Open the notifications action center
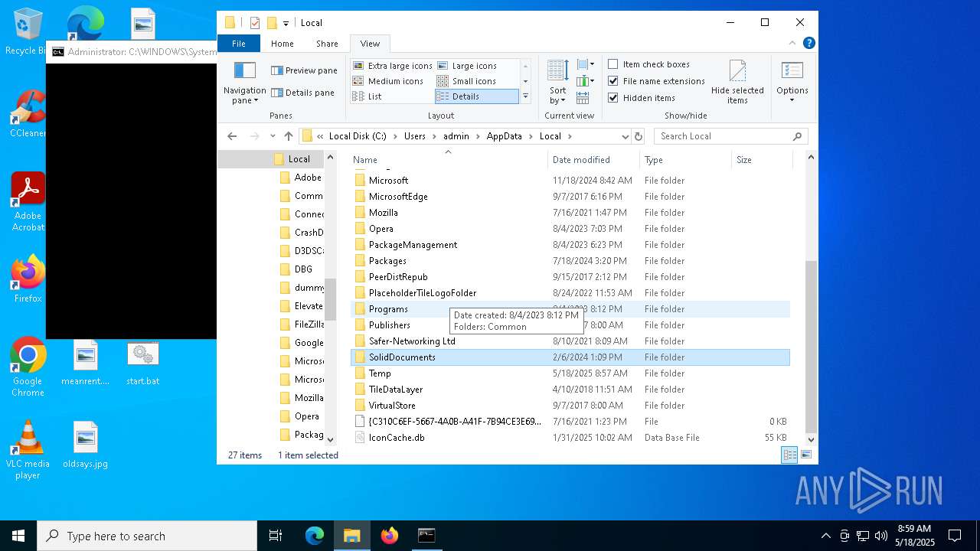 (955, 536)
